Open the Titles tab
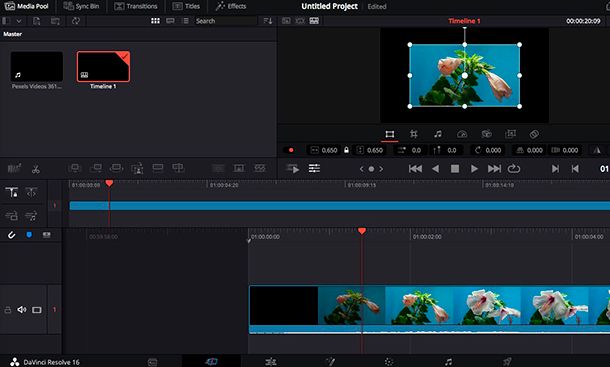The height and width of the screenshot is (367, 610). click(186, 6)
